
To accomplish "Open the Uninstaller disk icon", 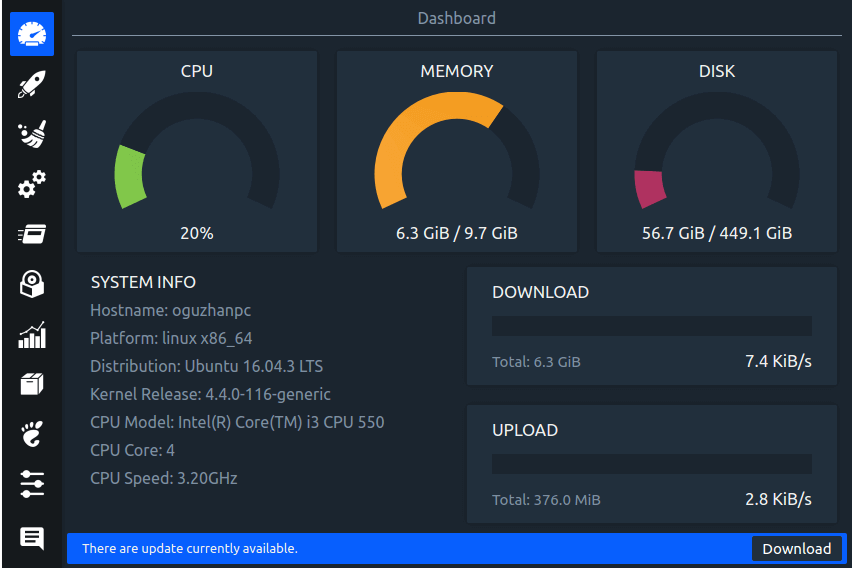I will click(x=32, y=285).
